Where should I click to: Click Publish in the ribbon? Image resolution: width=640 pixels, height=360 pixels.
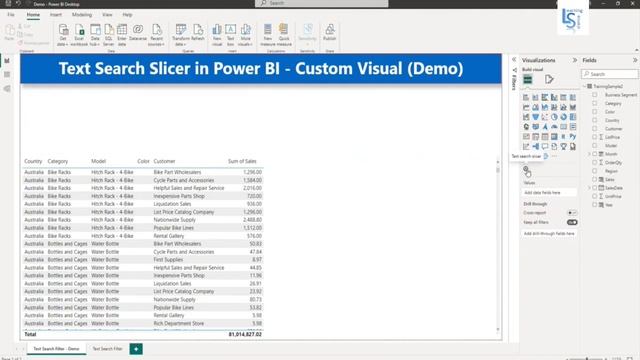coord(329,33)
